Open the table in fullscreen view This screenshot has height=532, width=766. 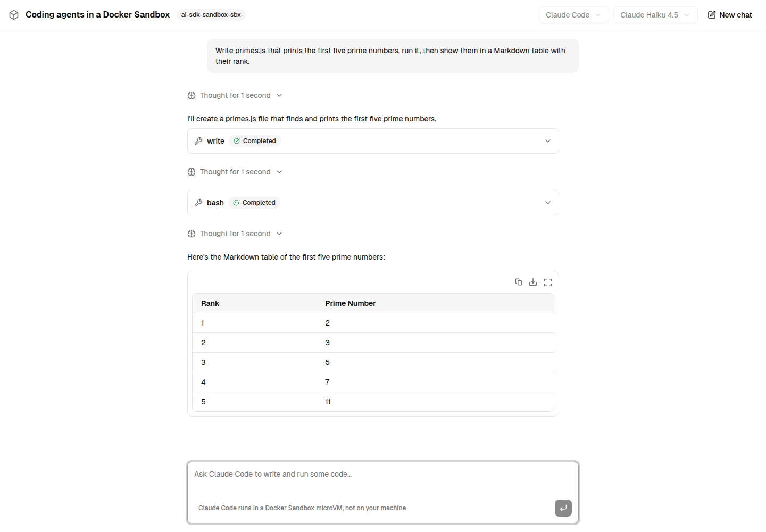coord(548,282)
